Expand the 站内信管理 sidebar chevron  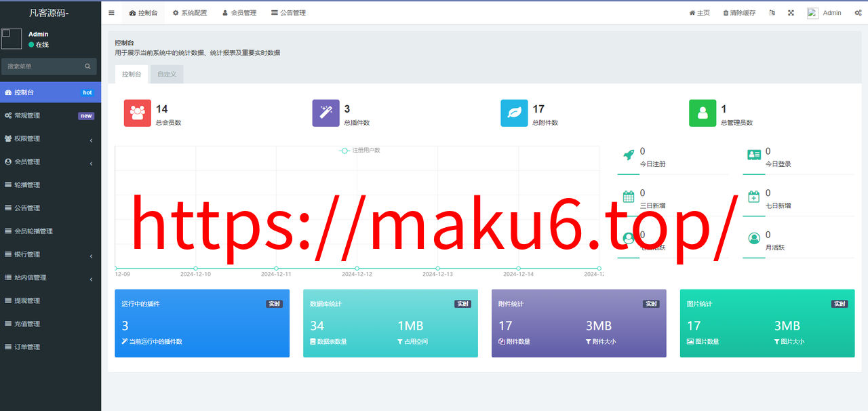pos(91,278)
